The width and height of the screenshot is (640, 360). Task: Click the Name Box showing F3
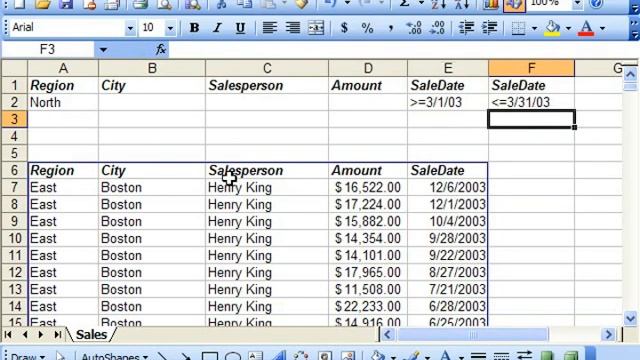tap(48, 50)
